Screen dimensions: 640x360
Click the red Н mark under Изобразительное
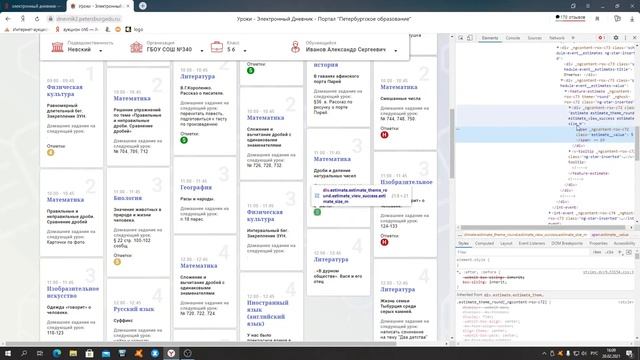point(384,242)
